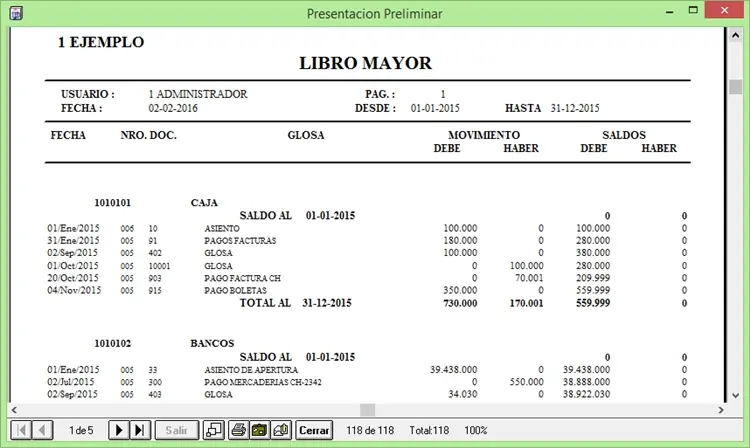Print the Libro Mayor report
Image resolution: width=750 pixels, height=448 pixels.
click(x=239, y=430)
